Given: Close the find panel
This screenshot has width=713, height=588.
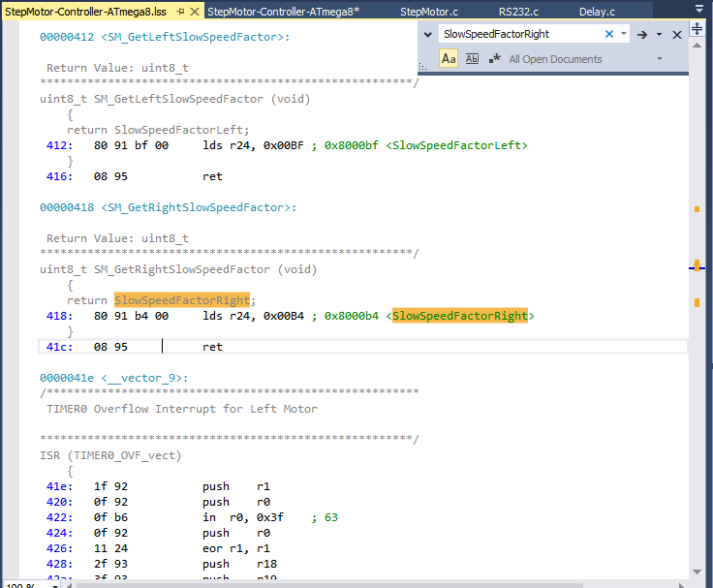Looking at the screenshot, I should point(676,35).
